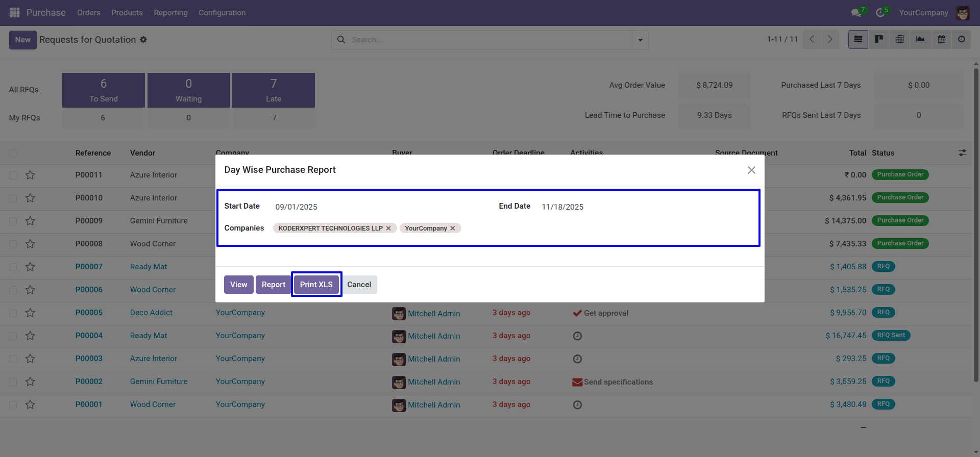The image size is (980, 457).
Task: Toggle favorite star on P00001
Action: click(30, 404)
